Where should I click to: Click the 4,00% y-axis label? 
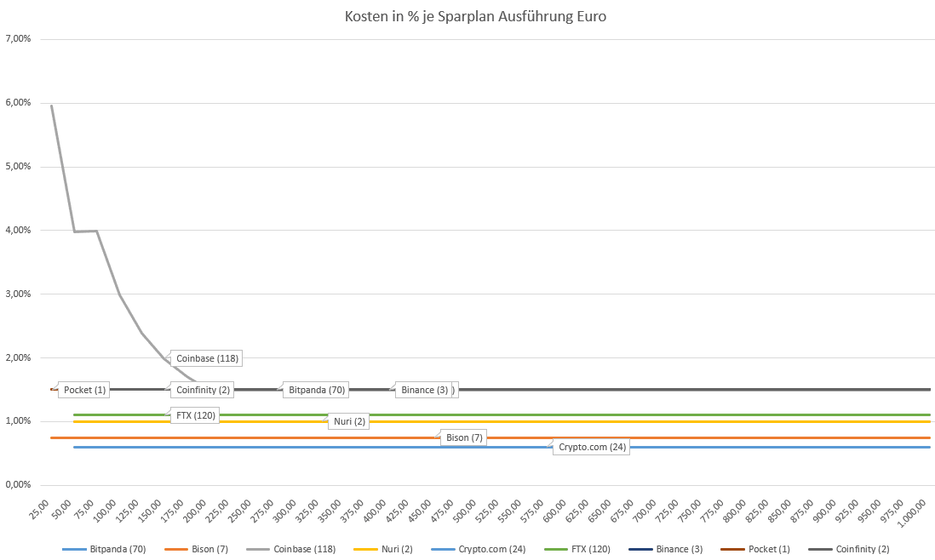(18, 230)
